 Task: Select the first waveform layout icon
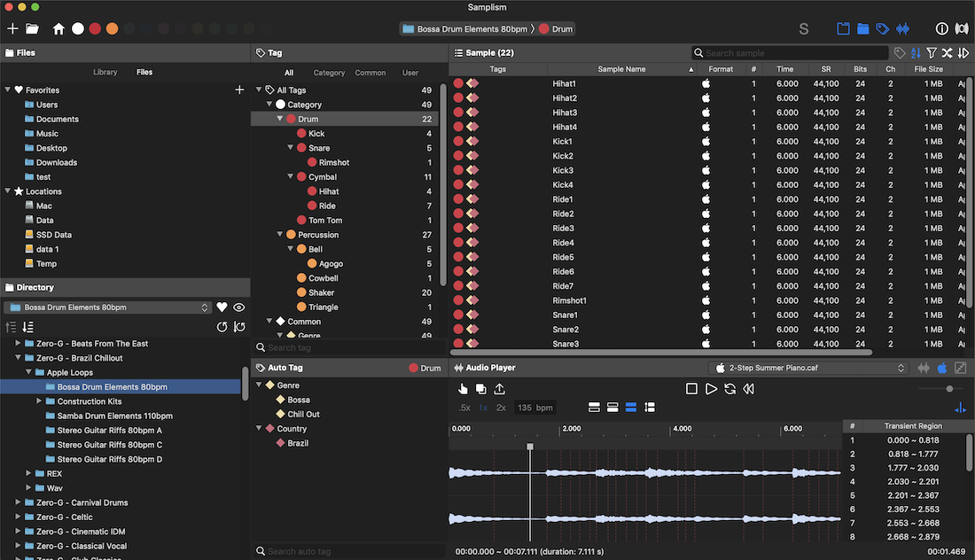point(594,407)
